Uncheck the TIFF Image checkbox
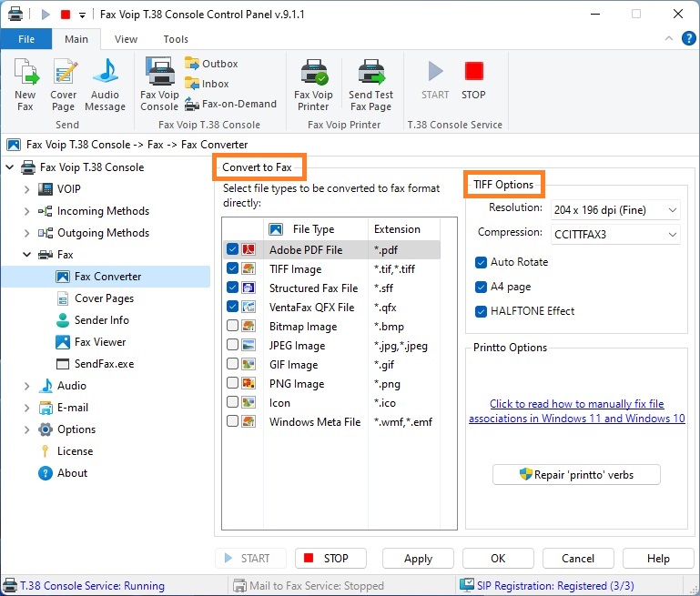The height and width of the screenshot is (596, 700). [233, 268]
